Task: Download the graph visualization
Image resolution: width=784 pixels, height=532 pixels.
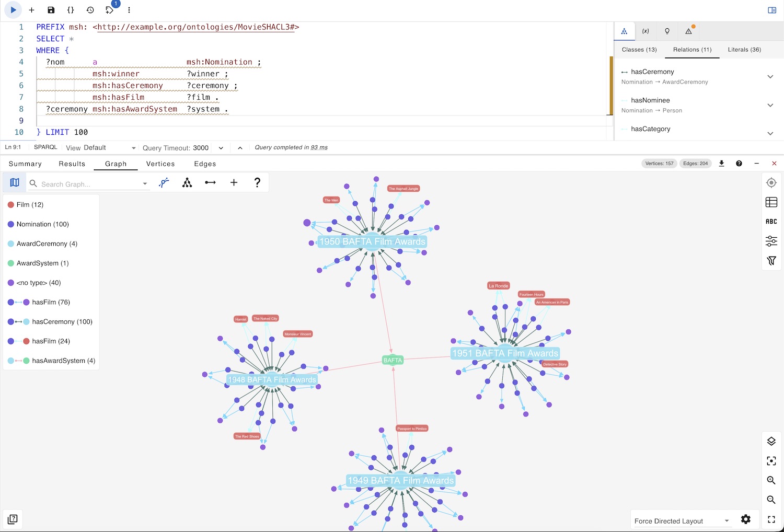Action: (722, 163)
